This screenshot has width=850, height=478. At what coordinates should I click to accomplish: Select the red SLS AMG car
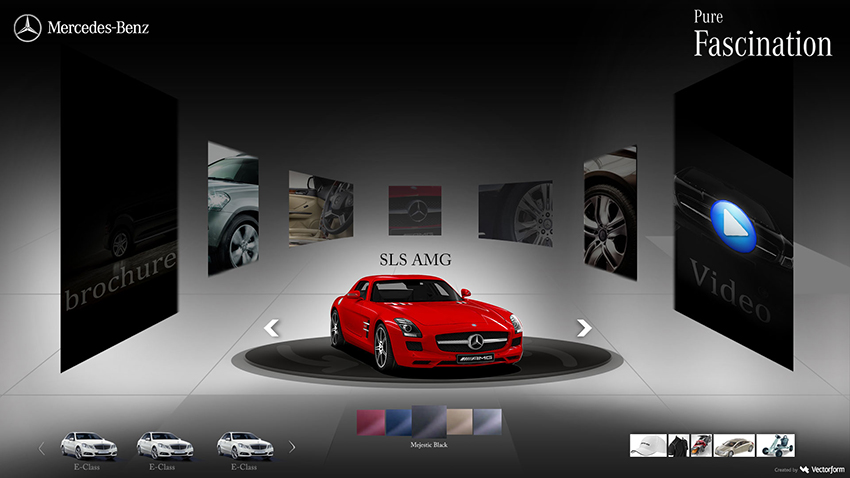click(427, 324)
